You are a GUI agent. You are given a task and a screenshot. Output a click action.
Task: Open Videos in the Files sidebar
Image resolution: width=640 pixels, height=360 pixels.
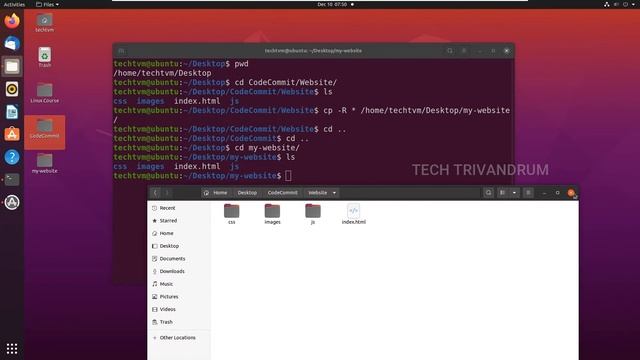179,309
